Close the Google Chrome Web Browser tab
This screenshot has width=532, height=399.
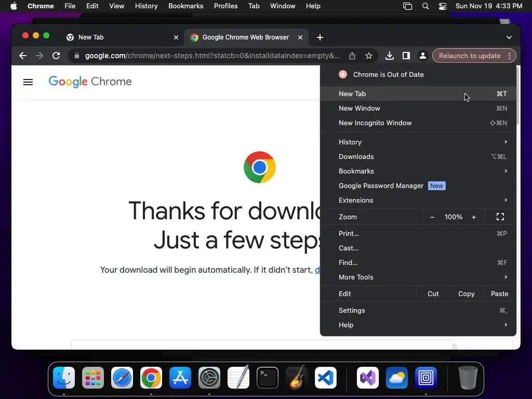click(300, 37)
